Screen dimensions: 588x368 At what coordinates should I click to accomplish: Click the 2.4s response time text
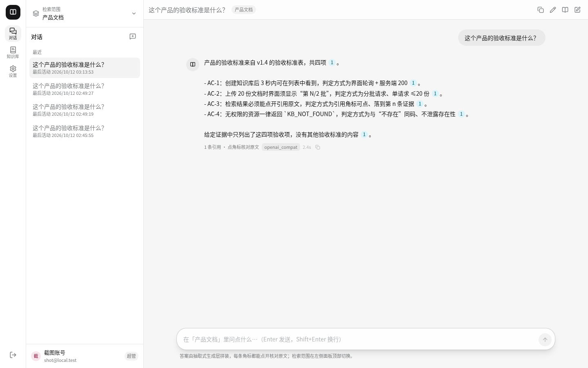tap(307, 147)
